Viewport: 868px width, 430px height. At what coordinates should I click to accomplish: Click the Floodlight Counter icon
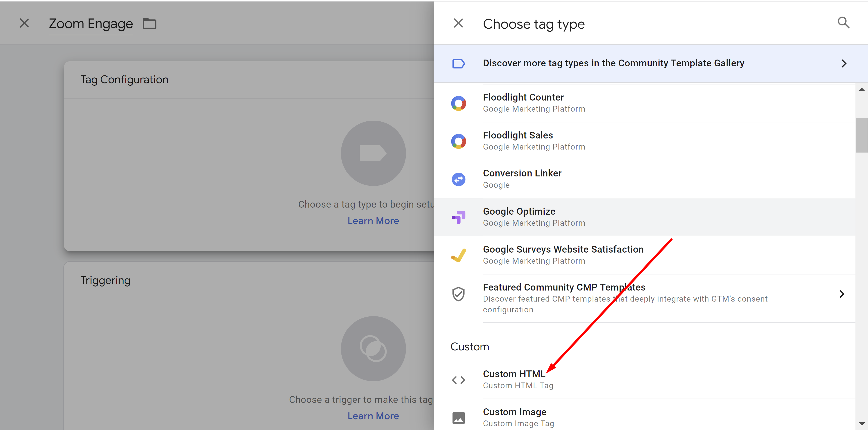pos(458,103)
